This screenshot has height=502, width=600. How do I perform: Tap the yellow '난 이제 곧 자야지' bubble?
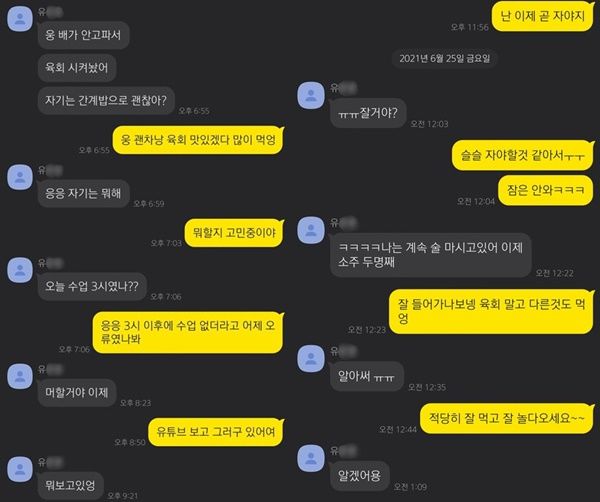(x=543, y=16)
